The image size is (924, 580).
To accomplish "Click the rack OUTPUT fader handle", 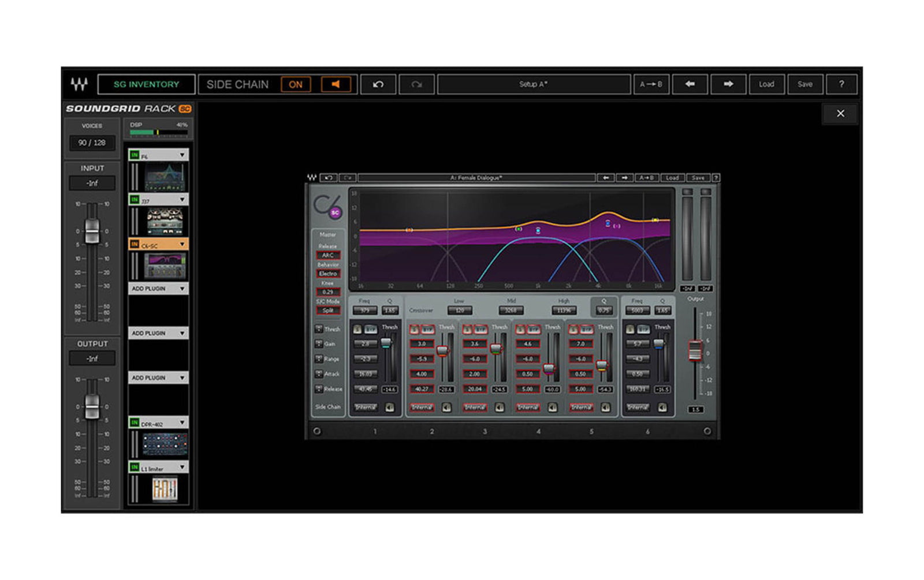I will click(92, 407).
